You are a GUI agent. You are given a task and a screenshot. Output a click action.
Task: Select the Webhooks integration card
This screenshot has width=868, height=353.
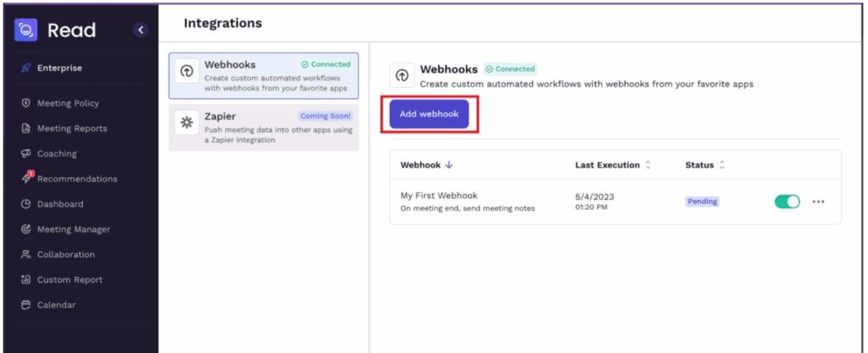[x=264, y=75]
